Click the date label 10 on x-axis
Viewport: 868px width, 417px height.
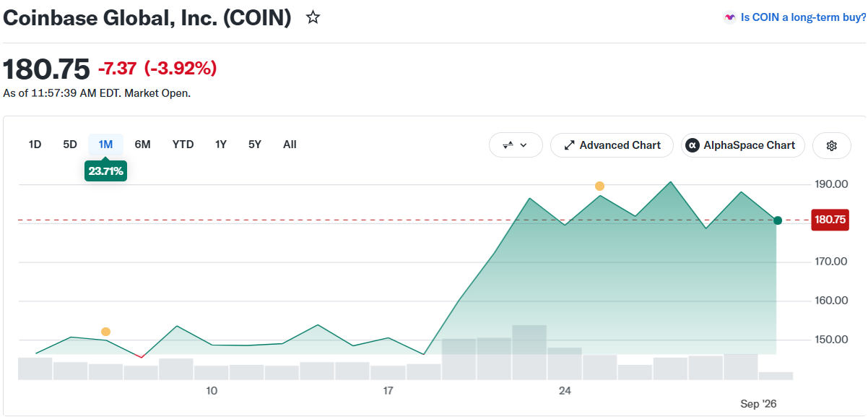(x=212, y=391)
